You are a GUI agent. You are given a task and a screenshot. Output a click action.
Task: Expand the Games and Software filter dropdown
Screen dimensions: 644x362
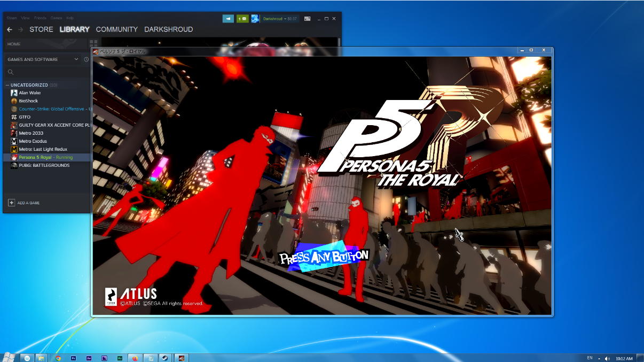coord(76,59)
